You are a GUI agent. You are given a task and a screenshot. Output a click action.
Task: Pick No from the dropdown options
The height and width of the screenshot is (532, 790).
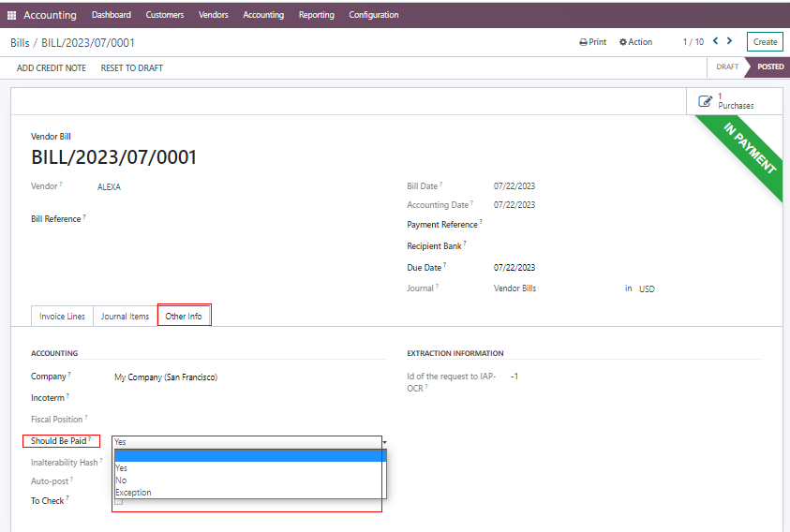click(x=121, y=480)
